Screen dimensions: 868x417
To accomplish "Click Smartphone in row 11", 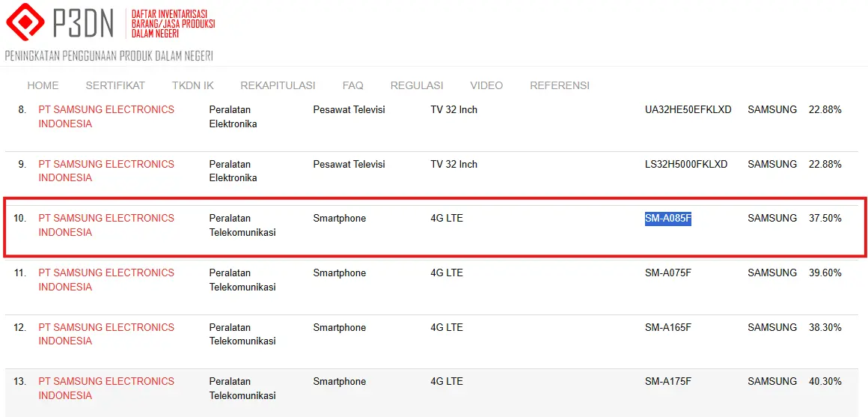I will point(339,273).
